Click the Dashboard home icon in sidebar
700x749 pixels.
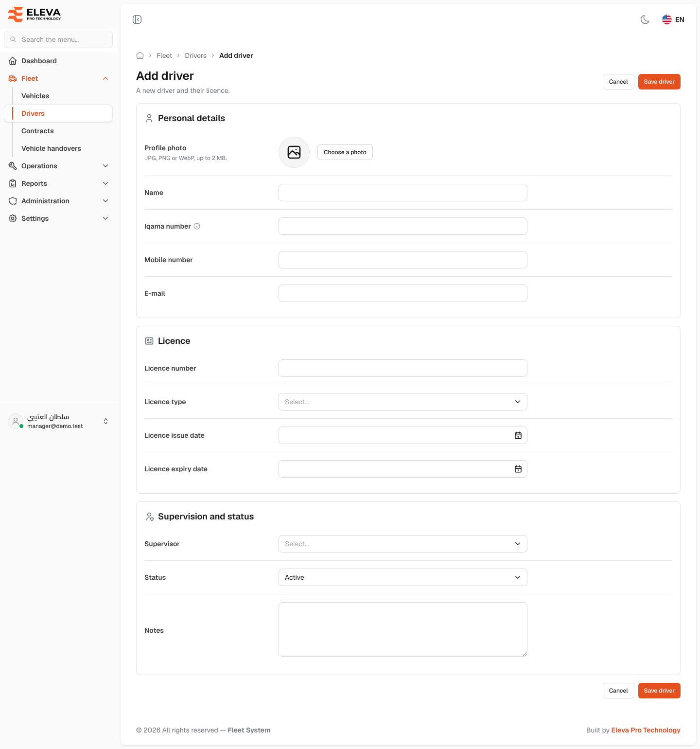click(13, 61)
